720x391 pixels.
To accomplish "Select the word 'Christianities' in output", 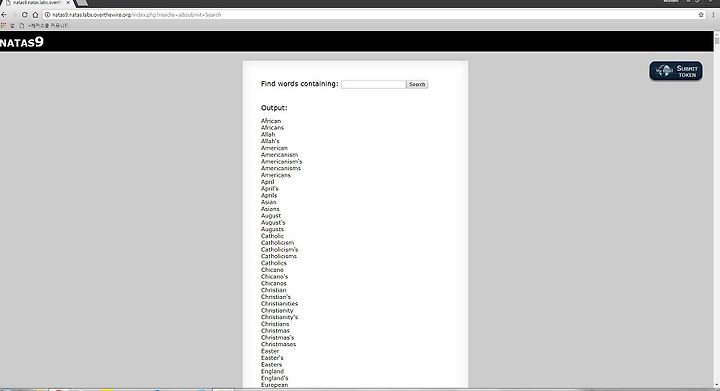I will tap(280, 304).
